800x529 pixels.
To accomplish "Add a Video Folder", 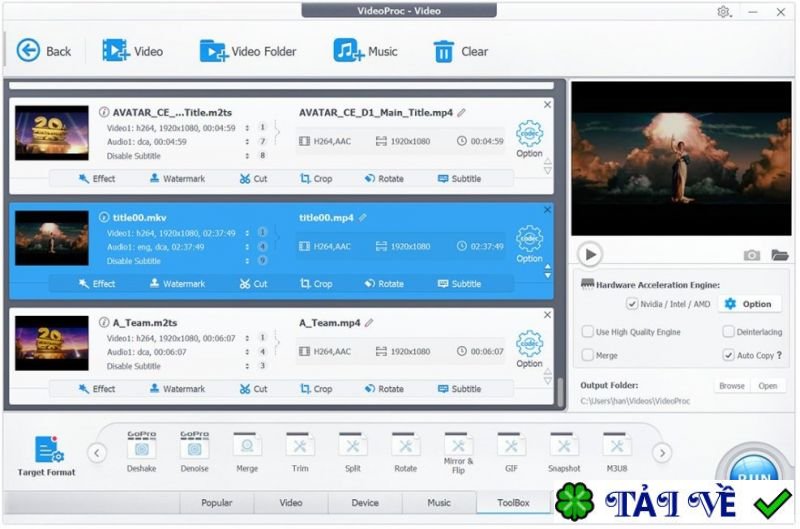I will point(247,51).
